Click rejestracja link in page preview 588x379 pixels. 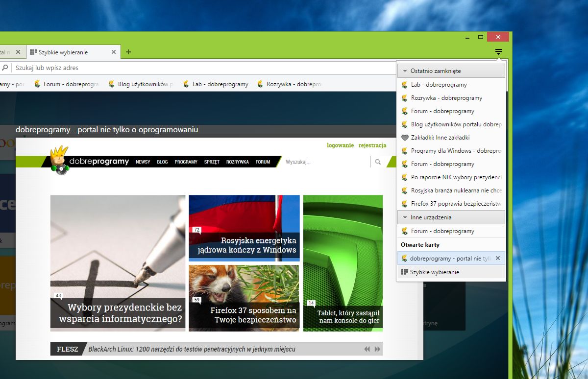(372, 145)
